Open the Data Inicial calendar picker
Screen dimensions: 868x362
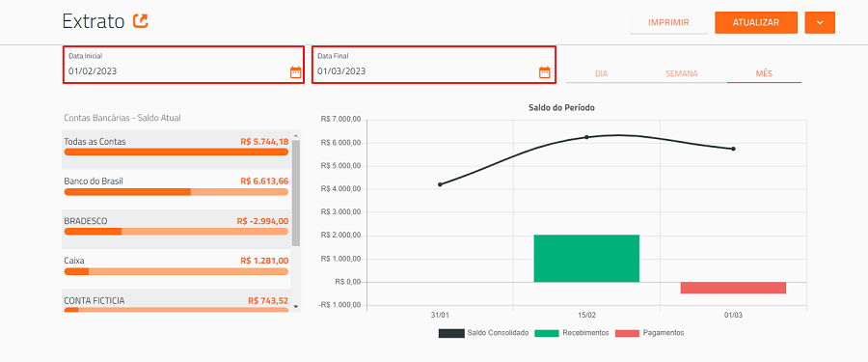click(x=296, y=72)
